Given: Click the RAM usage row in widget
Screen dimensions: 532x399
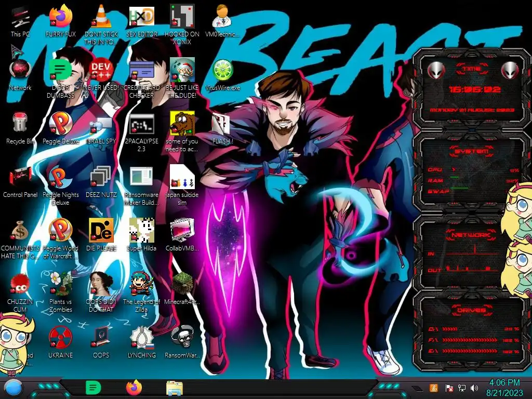Looking at the screenshot, I should click(x=473, y=180).
